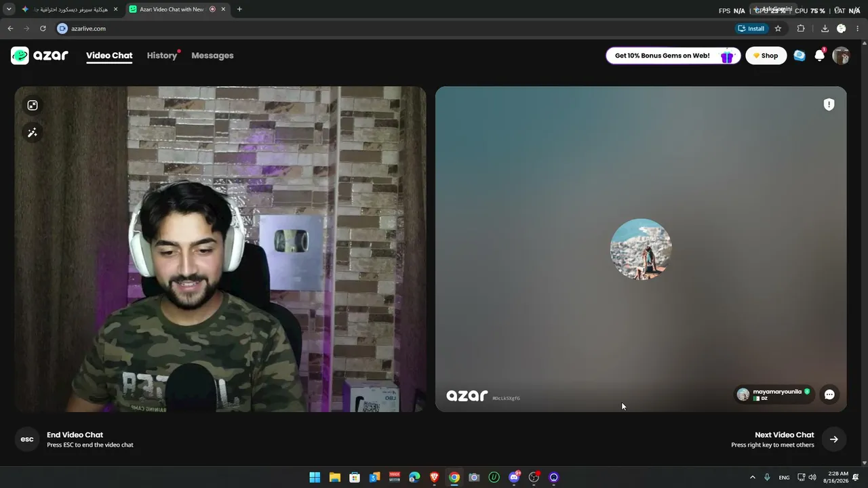Open OBS Studio from taskbar

click(x=534, y=477)
